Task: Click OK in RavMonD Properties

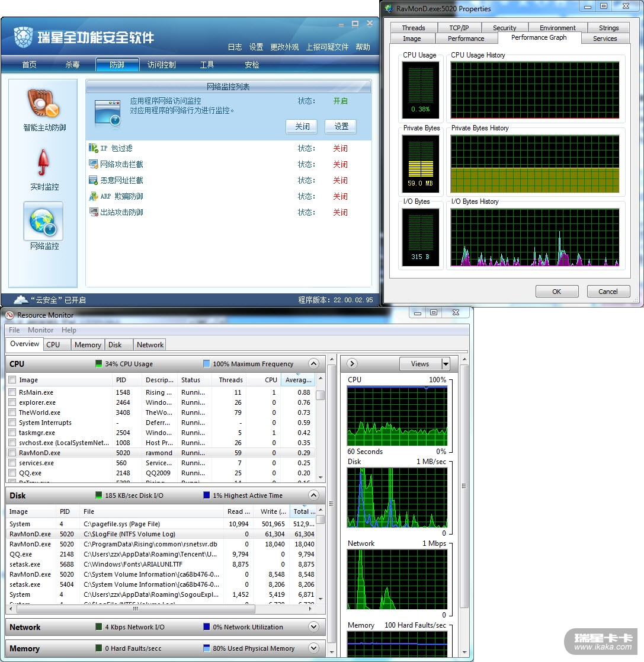Action: tap(557, 292)
